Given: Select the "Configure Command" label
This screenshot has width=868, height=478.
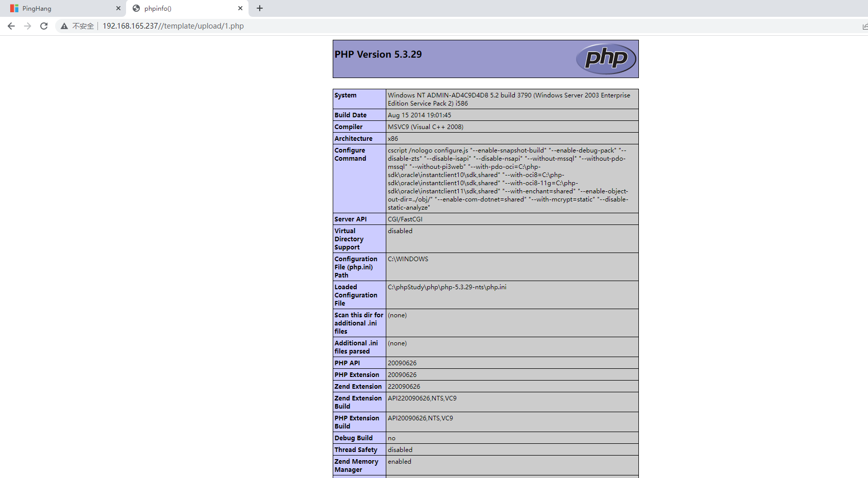Looking at the screenshot, I should (351, 155).
